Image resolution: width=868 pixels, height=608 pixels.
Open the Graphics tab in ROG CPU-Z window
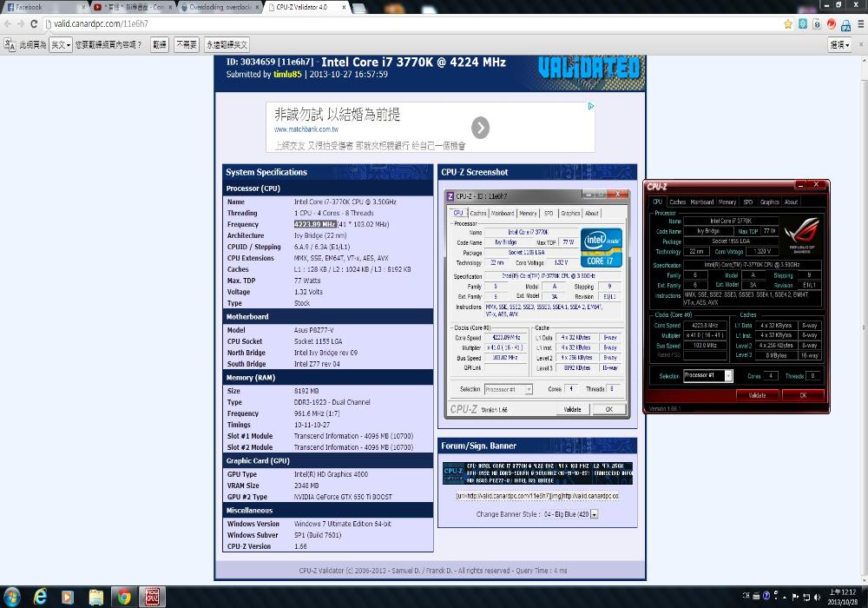click(x=769, y=202)
